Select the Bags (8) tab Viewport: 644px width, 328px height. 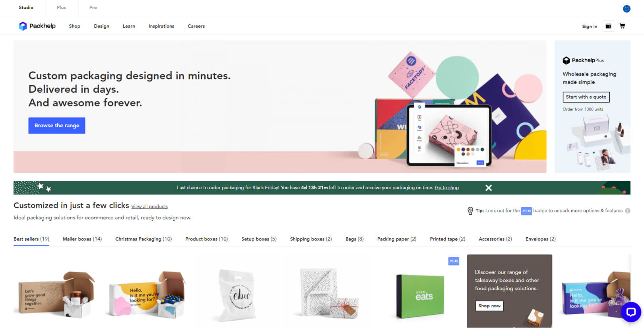pos(355,239)
